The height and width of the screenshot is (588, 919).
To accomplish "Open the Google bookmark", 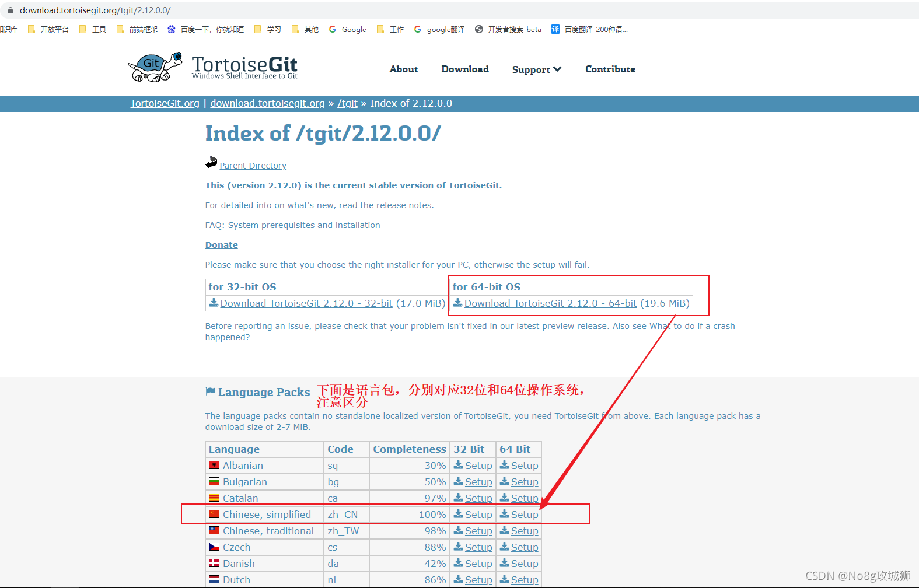I will (x=348, y=29).
